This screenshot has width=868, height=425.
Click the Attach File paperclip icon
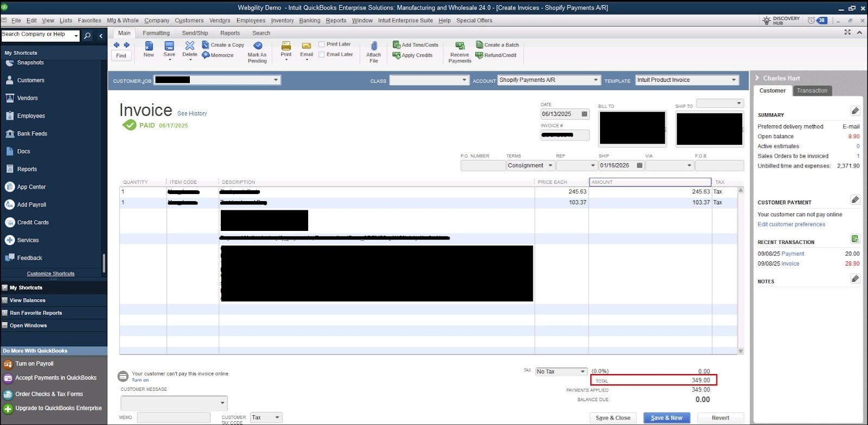coord(374,47)
